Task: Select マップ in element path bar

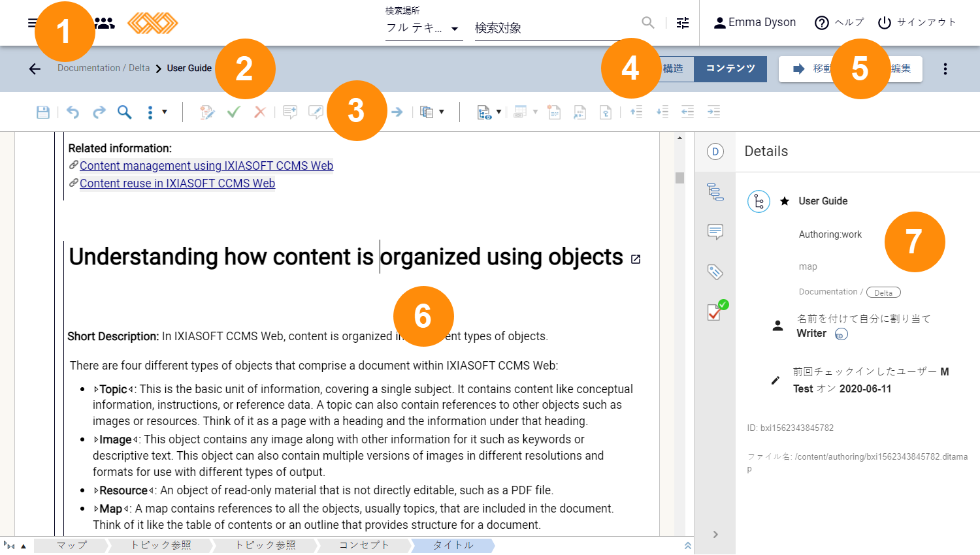Action: pyautogui.click(x=71, y=545)
